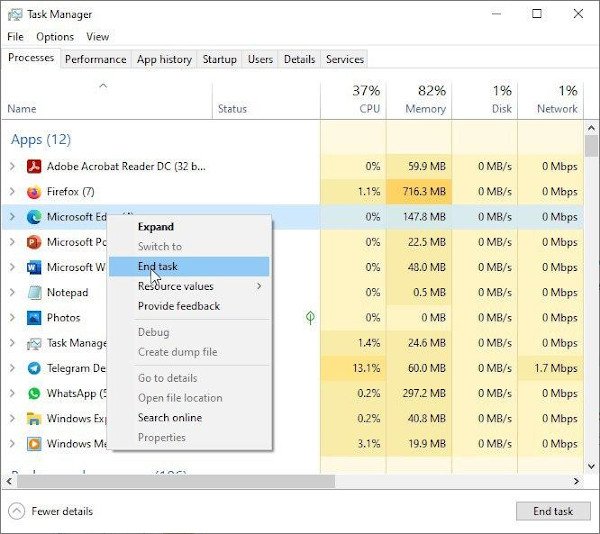Click the Firefox app icon
This screenshot has height=534, width=600.
34,192
